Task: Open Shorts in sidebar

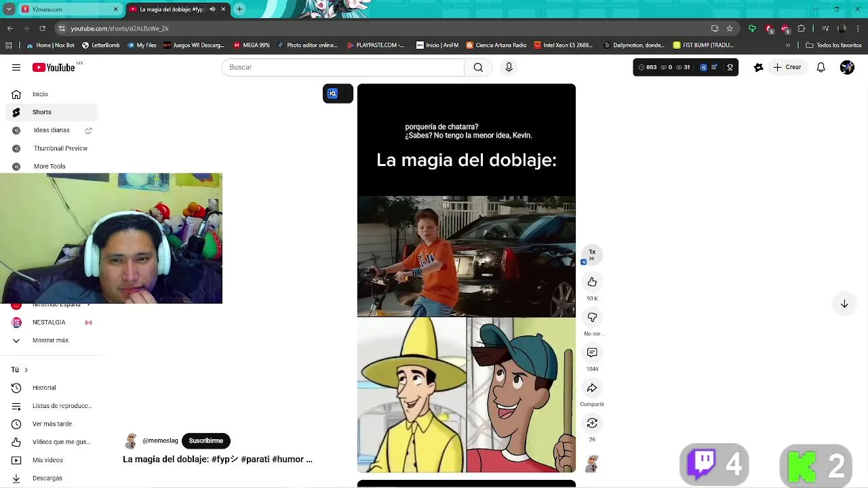Action: coord(52,112)
